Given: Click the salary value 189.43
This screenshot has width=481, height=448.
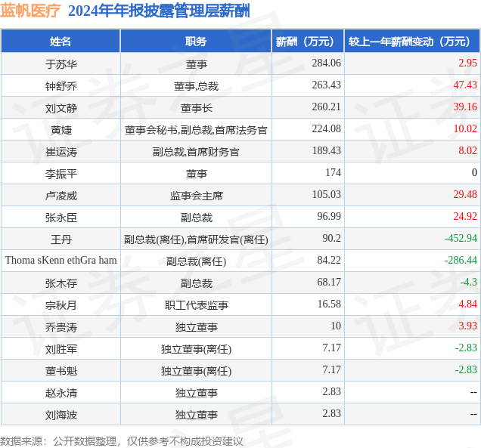Looking at the screenshot, I should 327,150.
